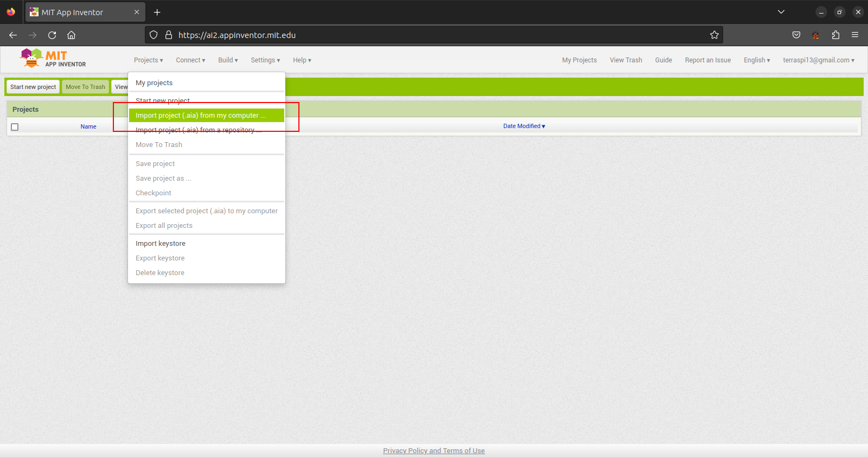Image resolution: width=868 pixels, height=458 pixels.
Task: Open the list all tabs chevron
Action: click(781, 12)
